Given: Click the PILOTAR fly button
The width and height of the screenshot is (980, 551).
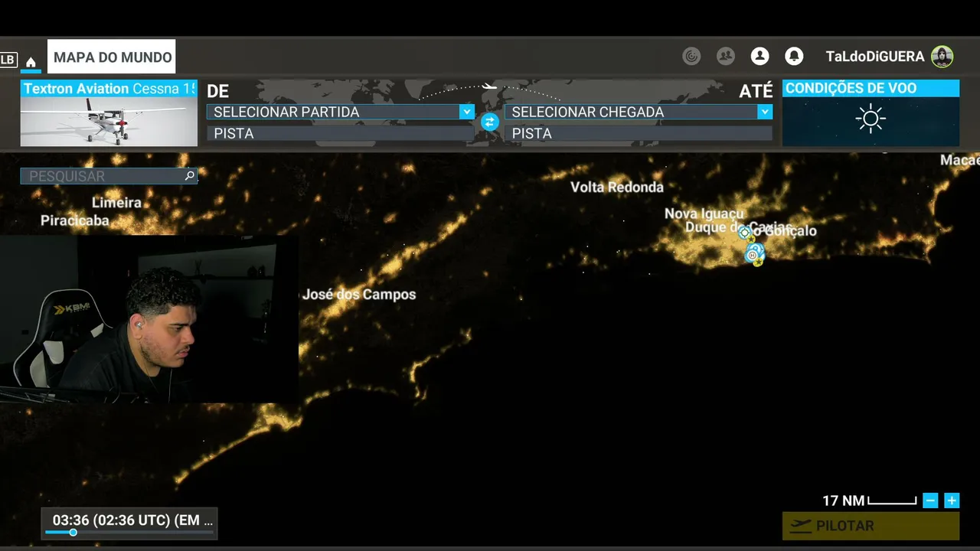Looking at the screenshot, I should pyautogui.click(x=871, y=526).
